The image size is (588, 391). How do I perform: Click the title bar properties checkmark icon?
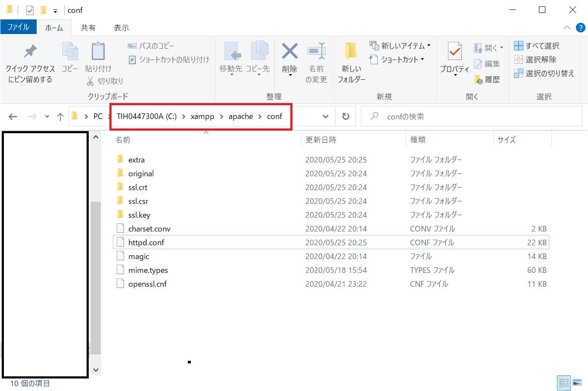[30, 10]
